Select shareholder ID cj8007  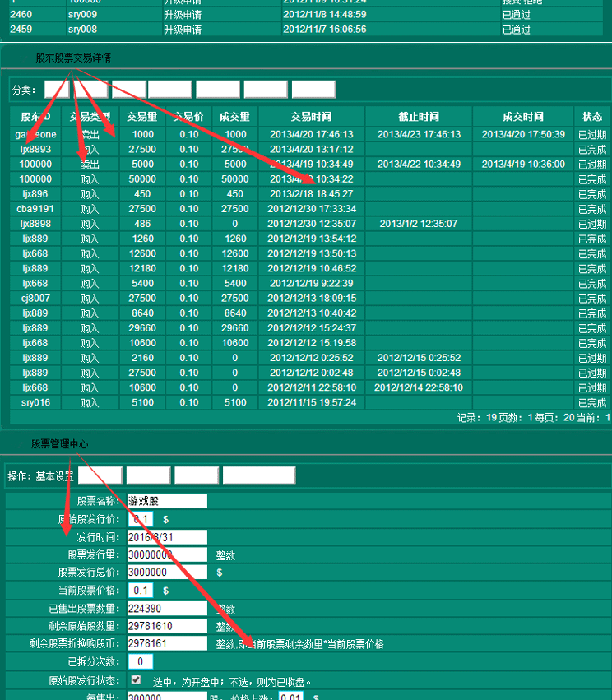(x=35, y=299)
